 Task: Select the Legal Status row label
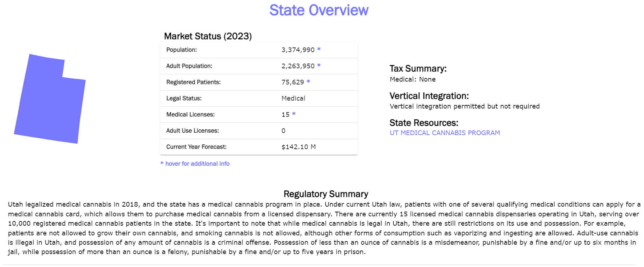(184, 98)
